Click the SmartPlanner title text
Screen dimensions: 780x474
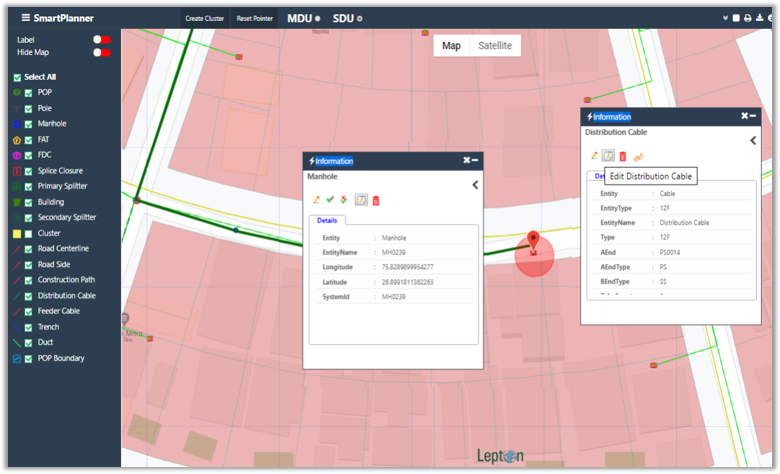tap(63, 18)
